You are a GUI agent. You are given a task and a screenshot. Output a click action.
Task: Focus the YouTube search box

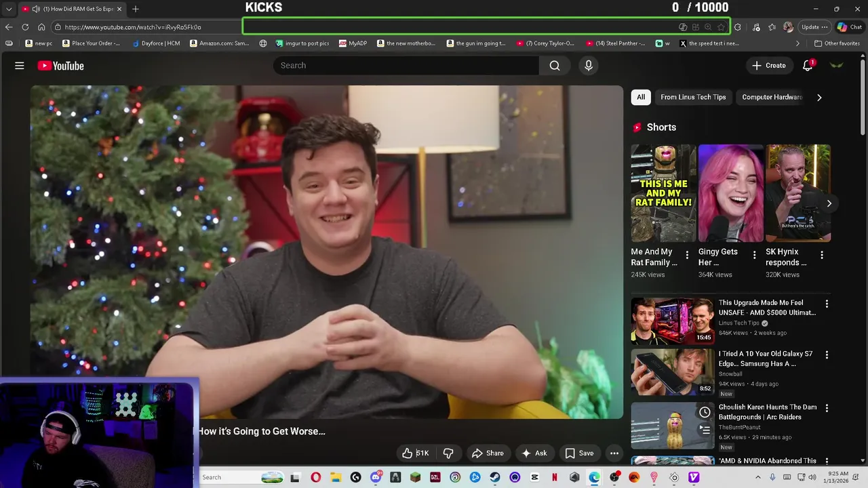coord(406,66)
